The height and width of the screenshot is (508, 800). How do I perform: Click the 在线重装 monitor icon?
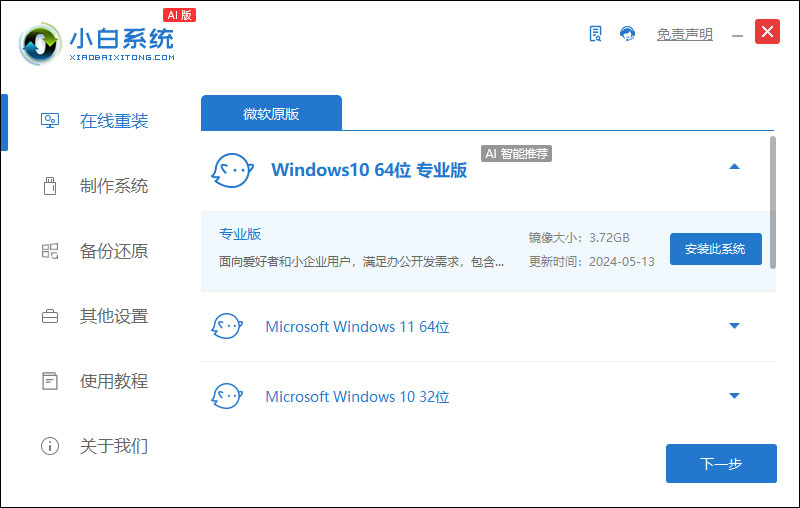coord(50,121)
